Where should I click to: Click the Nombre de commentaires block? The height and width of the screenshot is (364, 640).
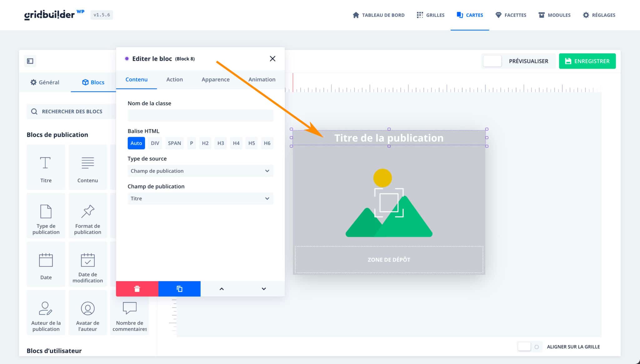coord(129,312)
